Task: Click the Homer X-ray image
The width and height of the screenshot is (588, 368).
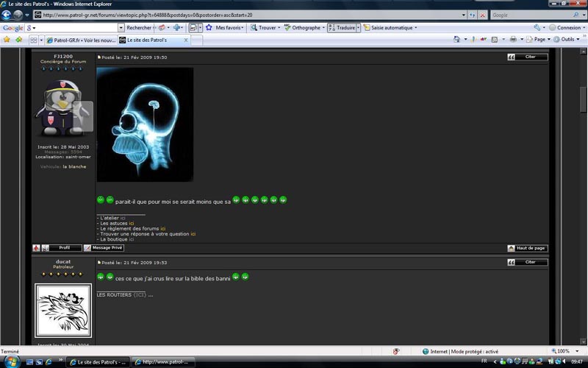Action: tap(145, 124)
